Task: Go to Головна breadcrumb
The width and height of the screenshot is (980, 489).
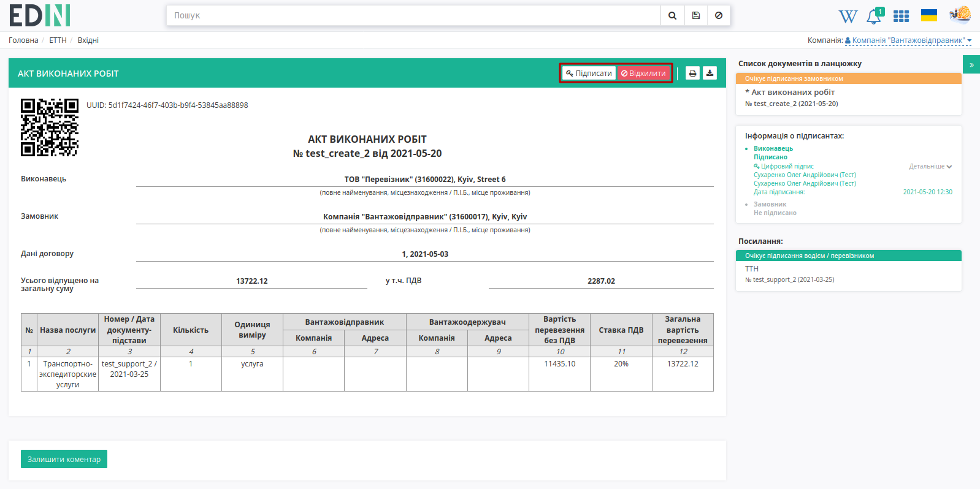Action: (x=23, y=40)
